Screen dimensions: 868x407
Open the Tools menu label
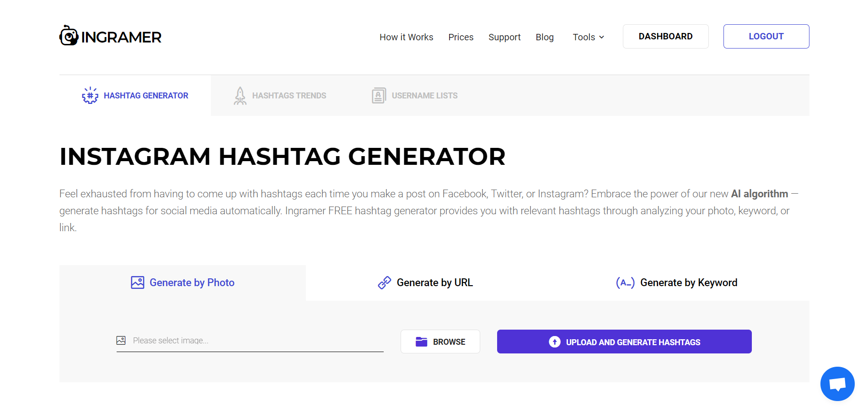[x=584, y=37]
